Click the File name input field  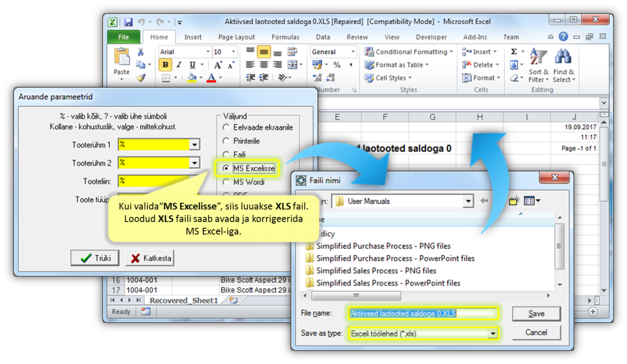click(423, 313)
